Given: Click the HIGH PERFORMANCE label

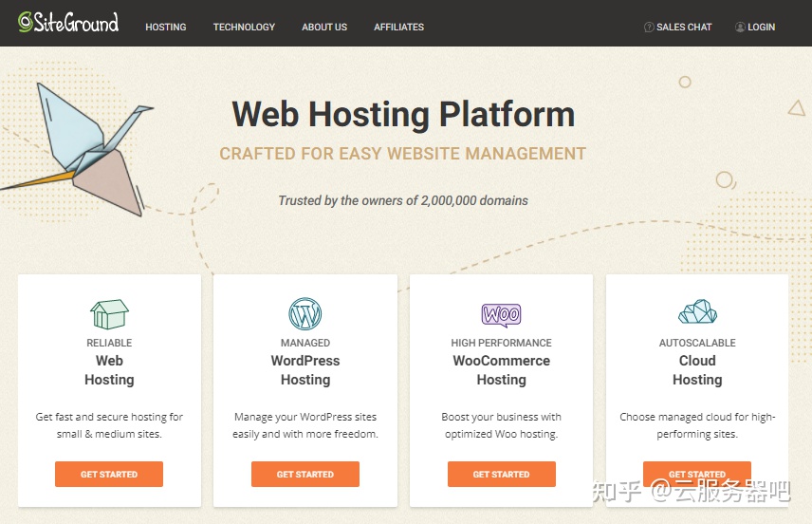Looking at the screenshot, I should [x=501, y=343].
